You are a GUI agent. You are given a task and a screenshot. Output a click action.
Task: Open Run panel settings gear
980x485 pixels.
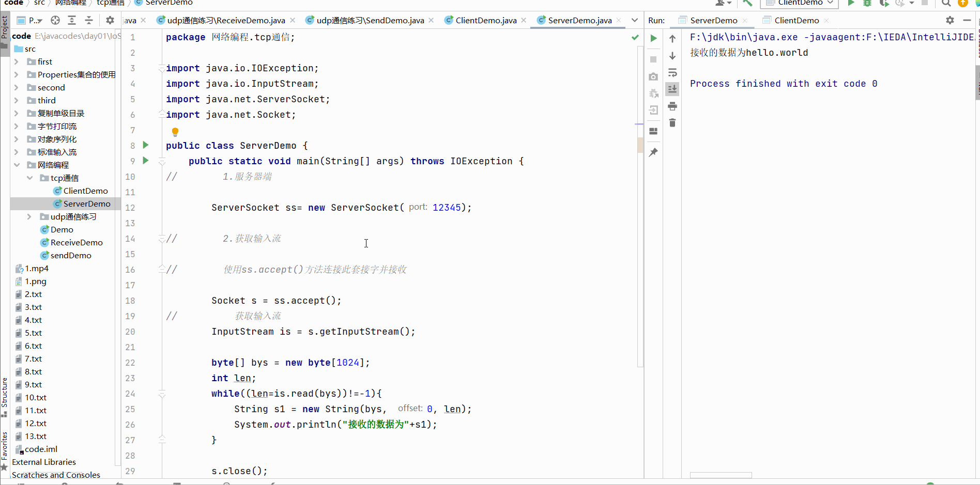pyautogui.click(x=950, y=20)
